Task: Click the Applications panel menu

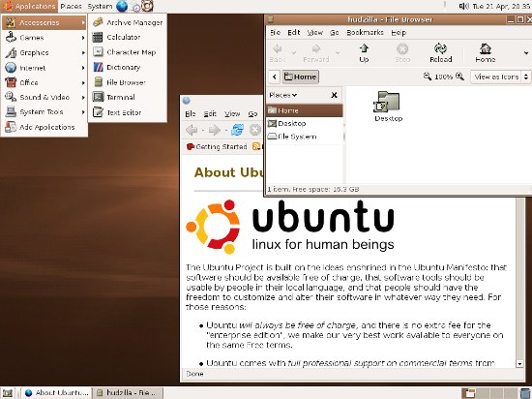Action: pos(29,6)
